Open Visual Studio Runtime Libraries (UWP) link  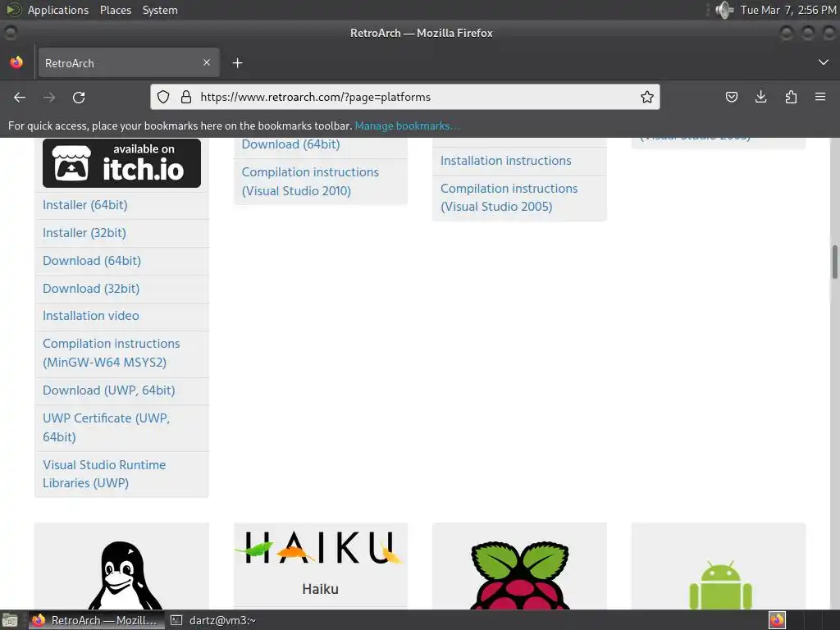pos(104,473)
